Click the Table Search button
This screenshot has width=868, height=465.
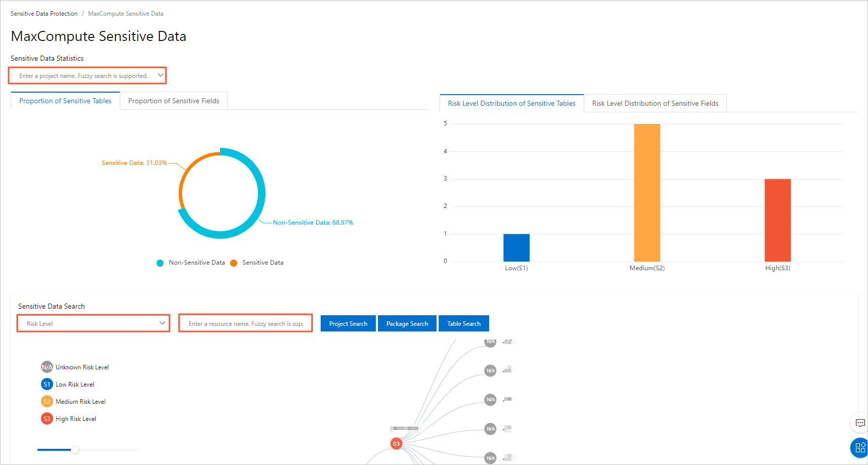pos(464,323)
